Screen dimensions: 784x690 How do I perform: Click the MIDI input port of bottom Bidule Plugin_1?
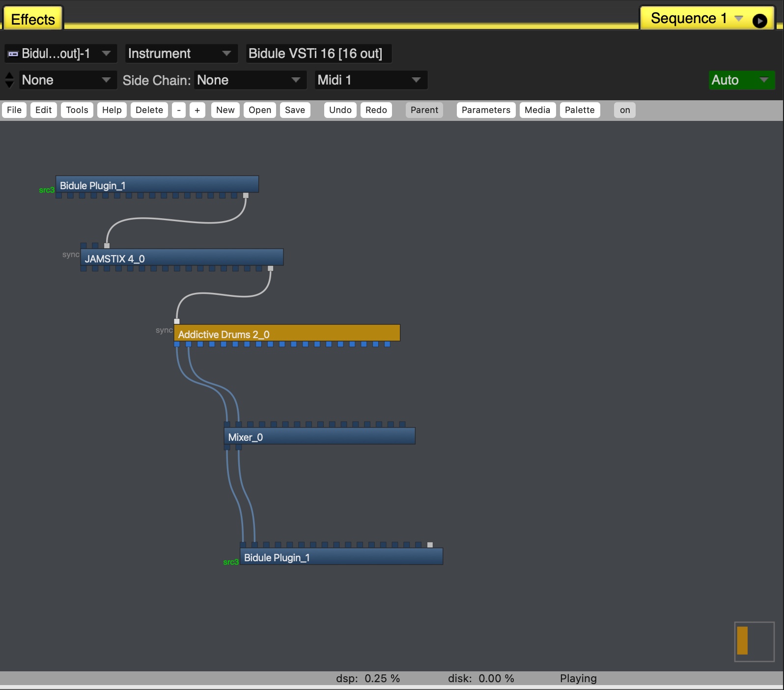(430, 545)
